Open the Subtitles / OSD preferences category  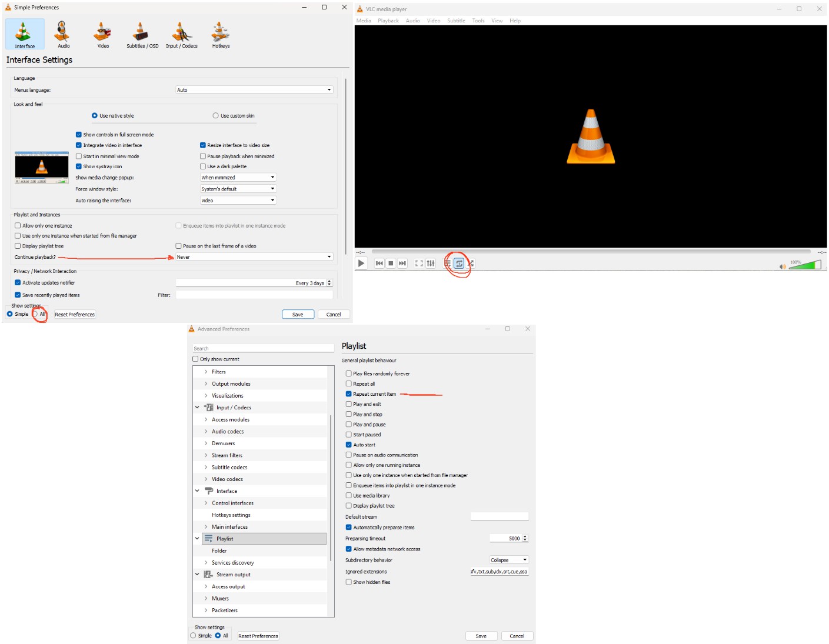tap(142, 34)
